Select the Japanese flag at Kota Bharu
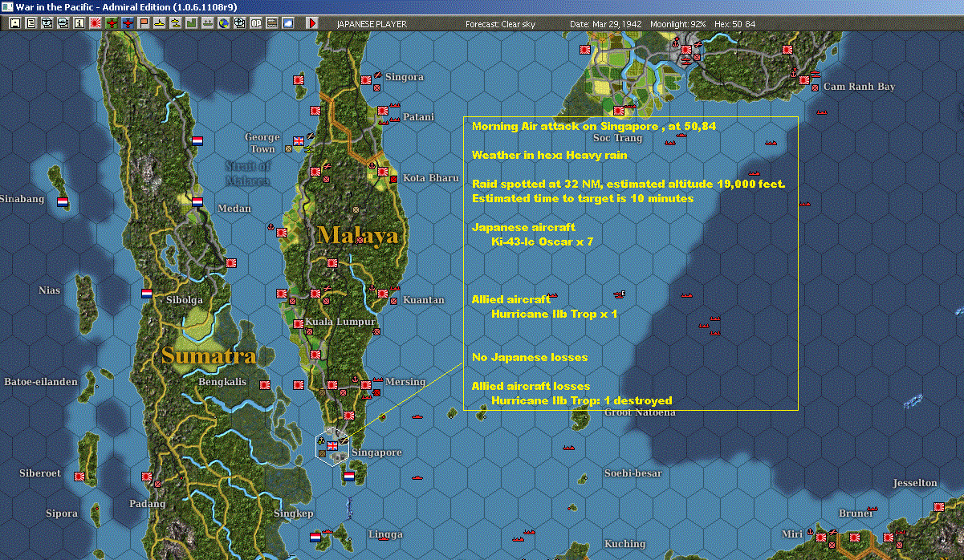The height and width of the screenshot is (560, 964). coord(384,170)
